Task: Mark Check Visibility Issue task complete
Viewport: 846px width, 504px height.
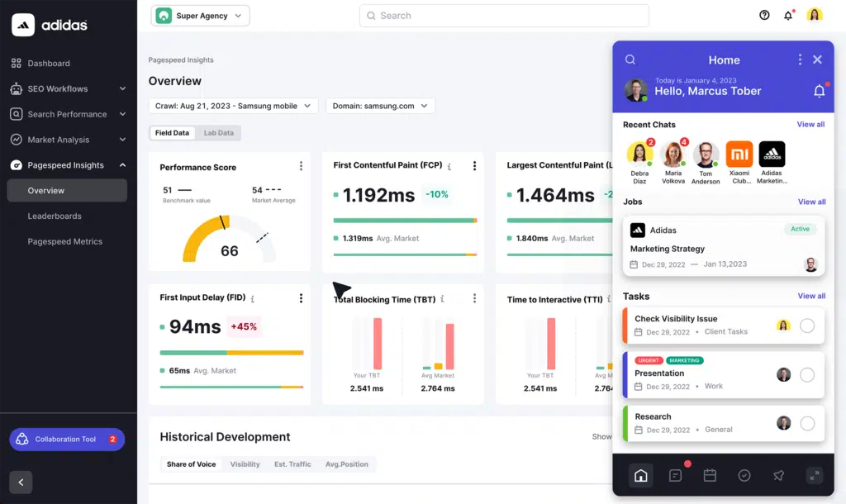Action: 807,326
